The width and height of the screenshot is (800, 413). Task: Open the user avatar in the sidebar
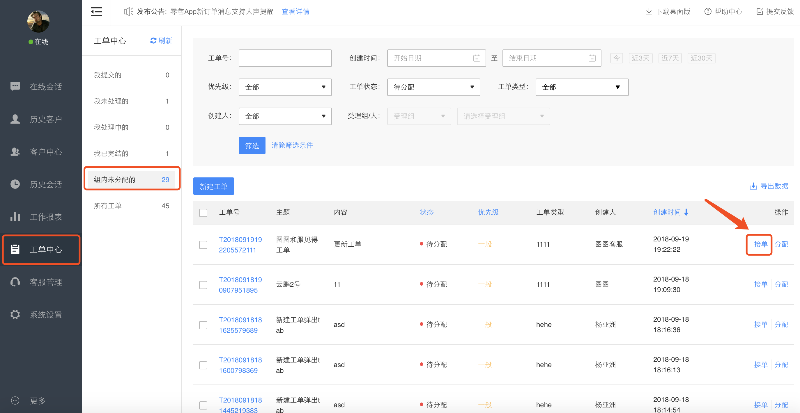tap(38, 21)
